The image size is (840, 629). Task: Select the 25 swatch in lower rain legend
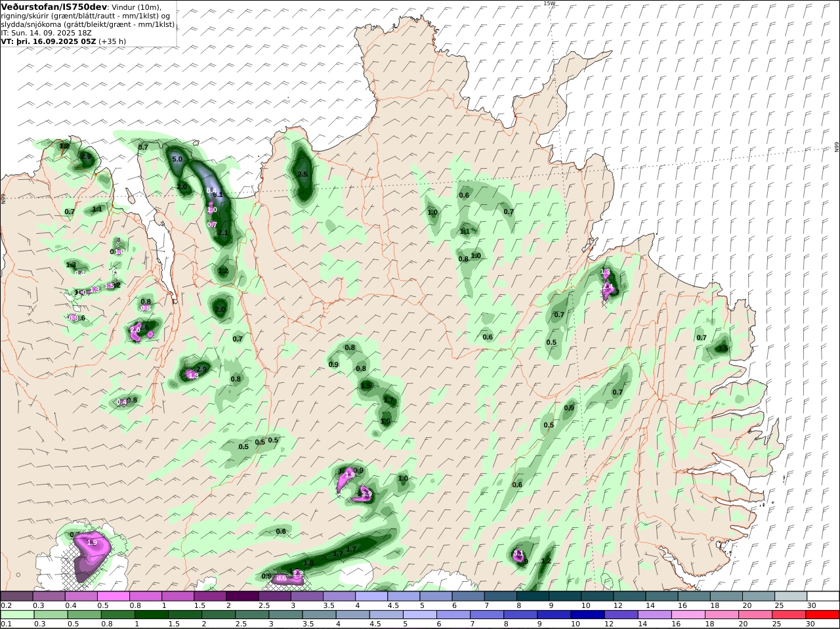[x=789, y=615]
